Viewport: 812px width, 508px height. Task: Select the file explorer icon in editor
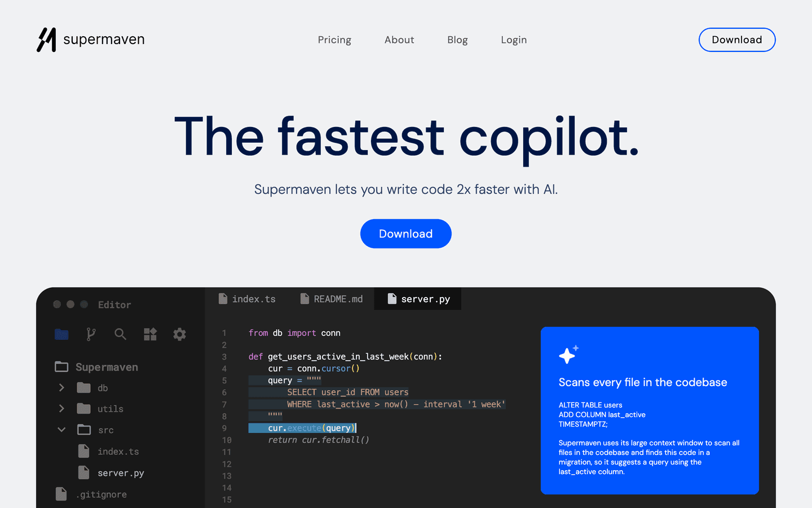[61, 334]
